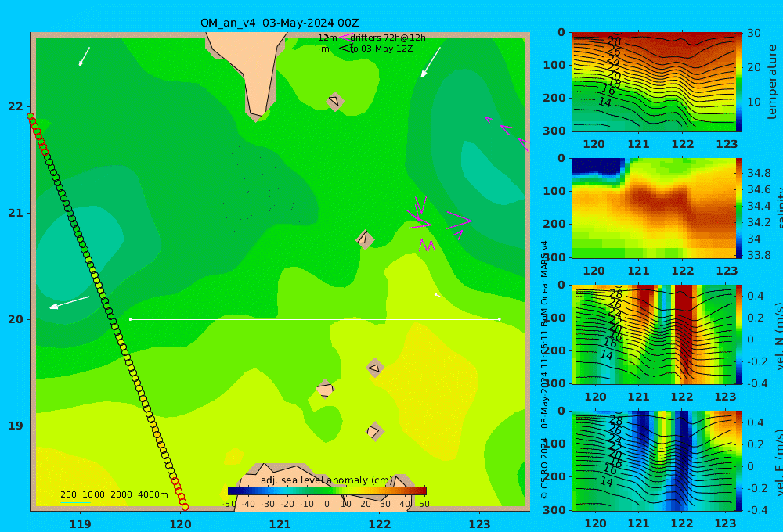Click the vertical "BoM OceanMAPS v4" text
The height and width of the screenshot is (532, 783).
point(544,283)
